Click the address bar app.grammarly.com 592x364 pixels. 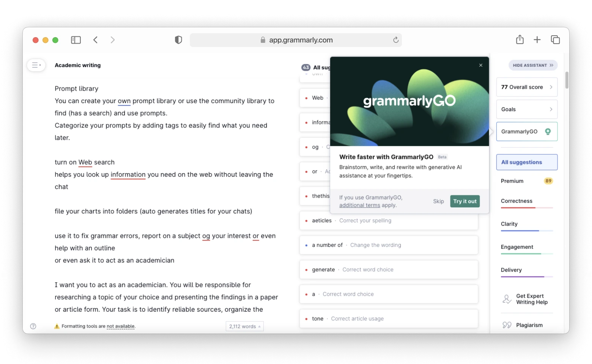click(296, 40)
